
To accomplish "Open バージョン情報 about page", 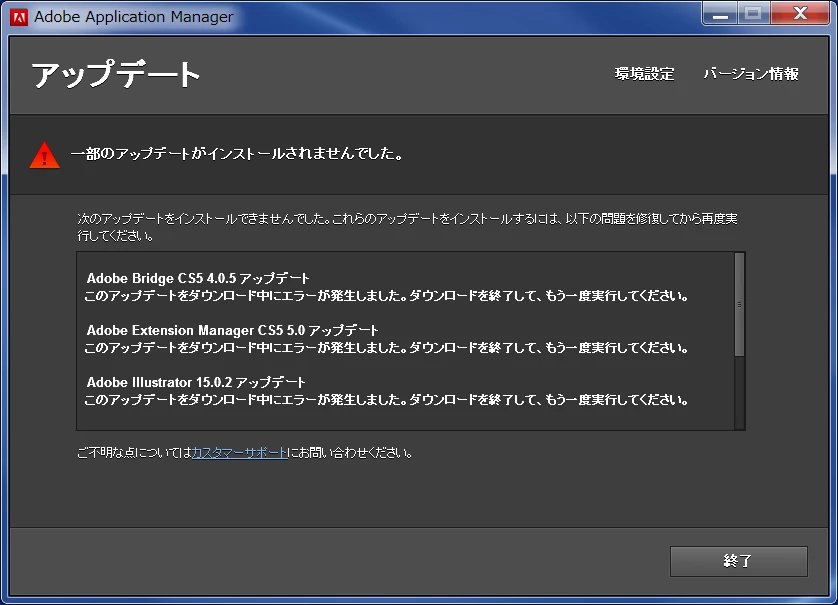I will tap(751, 74).
